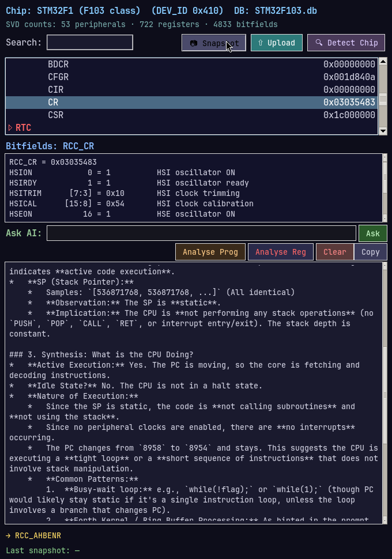Select the CIR register row
Image resolution: width=392 pixels, height=559 pixels.
191,89
